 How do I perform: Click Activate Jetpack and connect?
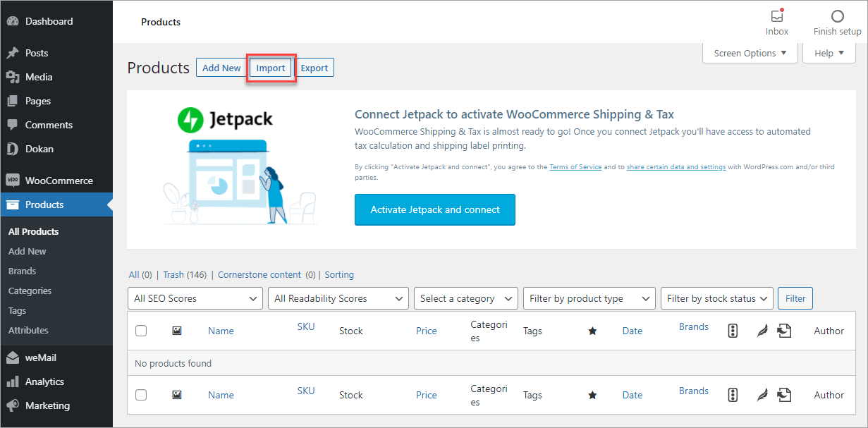[x=435, y=209]
